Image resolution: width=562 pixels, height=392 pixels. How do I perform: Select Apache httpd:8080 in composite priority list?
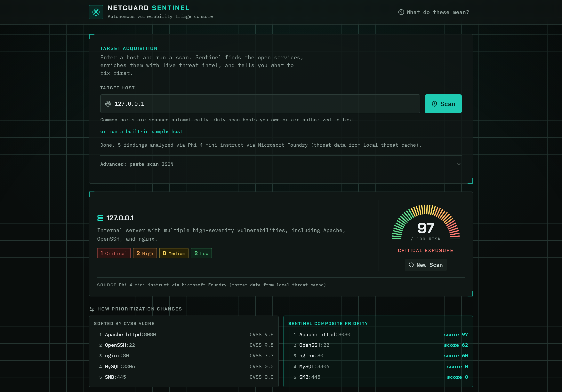tap(378, 334)
